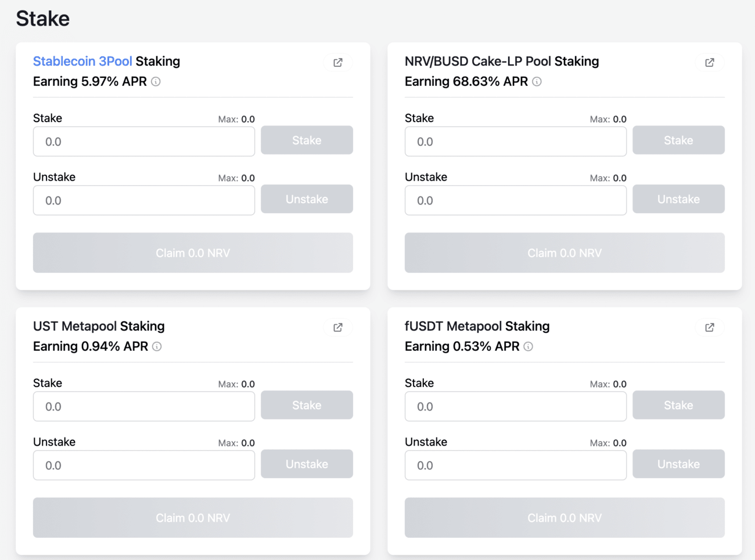Open external link icon for Stablecoin 3Pool Staking
This screenshot has height=560, width=755.
[338, 62]
